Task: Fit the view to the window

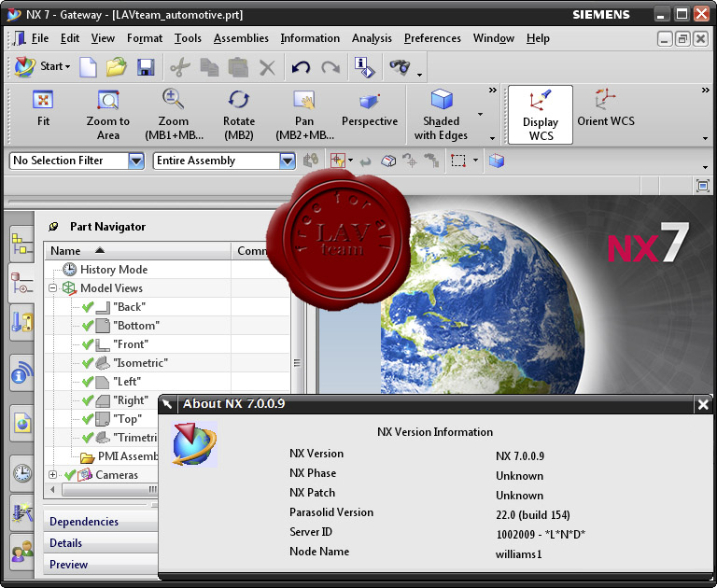Action: click(43, 109)
